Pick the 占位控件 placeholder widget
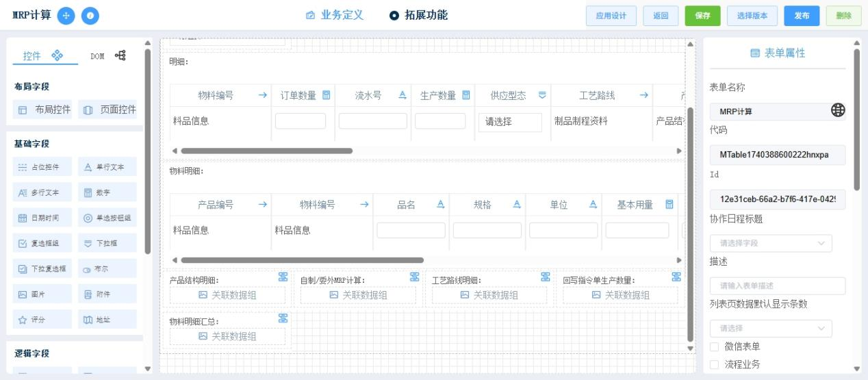Viewport: 868px width, 380px height. click(44, 166)
